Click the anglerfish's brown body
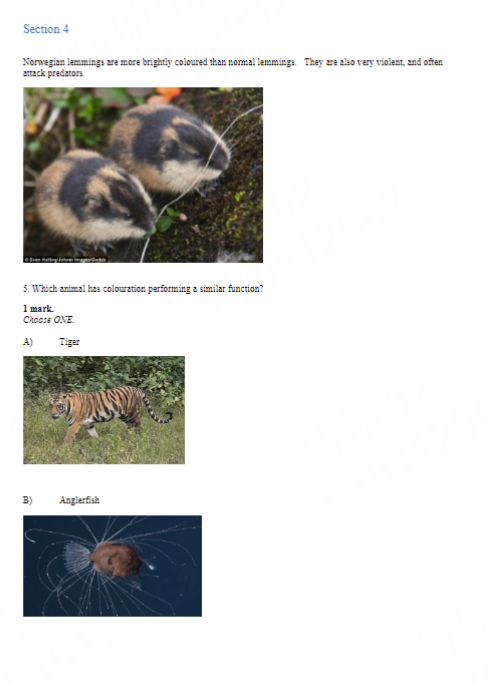Image resolution: width=490 pixels, height=683 pixels. (x=115, y=559)
